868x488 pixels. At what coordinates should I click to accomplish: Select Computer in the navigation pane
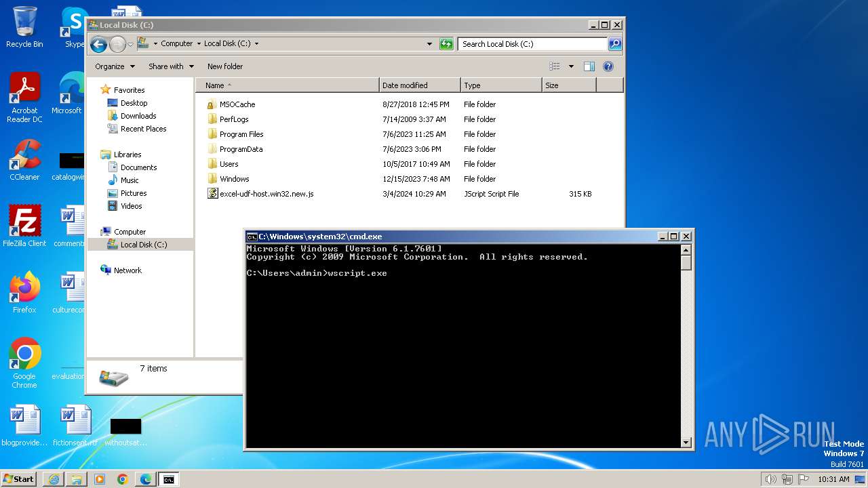tap(130, 232)
